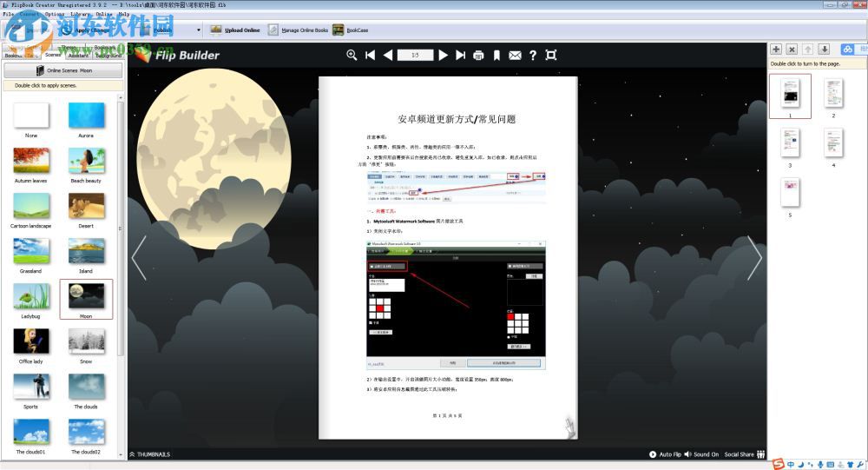
Task: Click the Apply Change button
Action: [86, 30]
